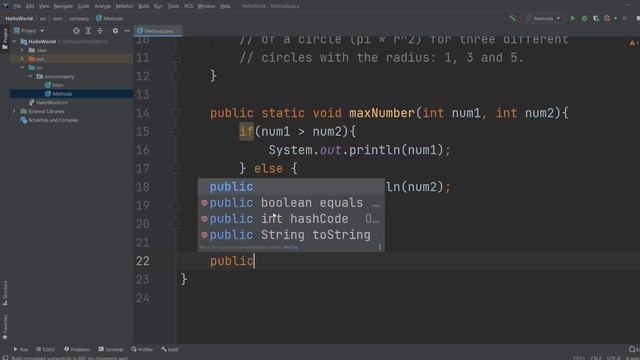Choose plain 'public' completion suggestion
Viewport: 640px width, 360px height.
pyautogui.click(x=291, y=187)
